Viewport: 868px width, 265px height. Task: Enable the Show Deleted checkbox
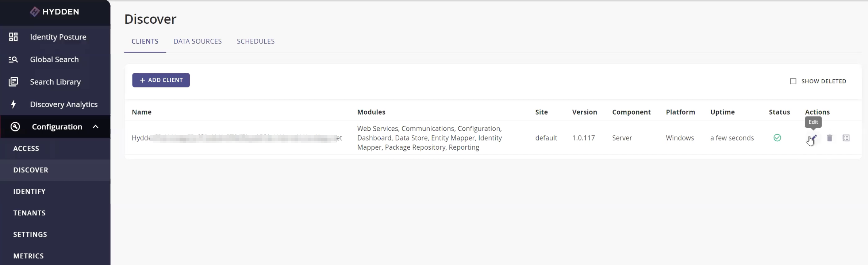(x=793, y=81)
